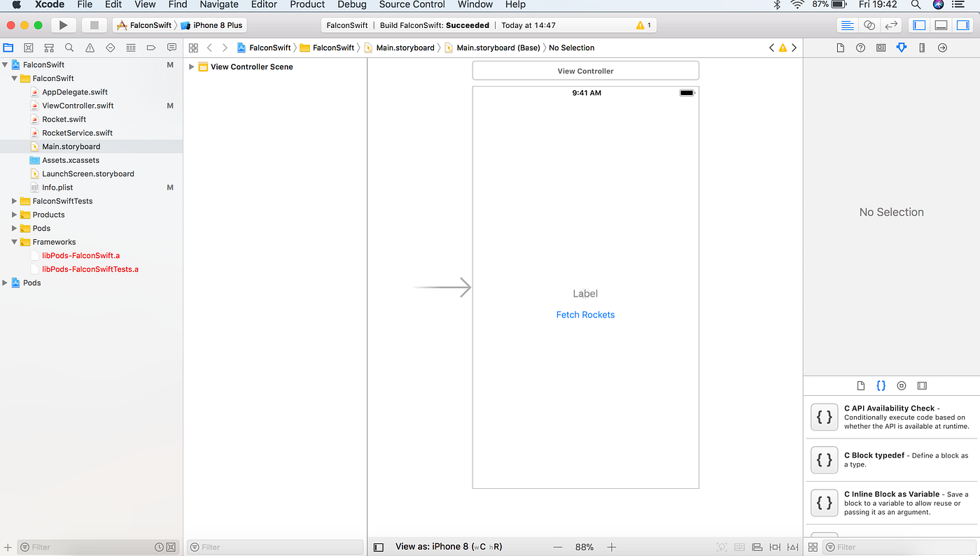Open RocketService.swift file
Image resolution: width=980 pixels, height=556 pixels.
77,133
